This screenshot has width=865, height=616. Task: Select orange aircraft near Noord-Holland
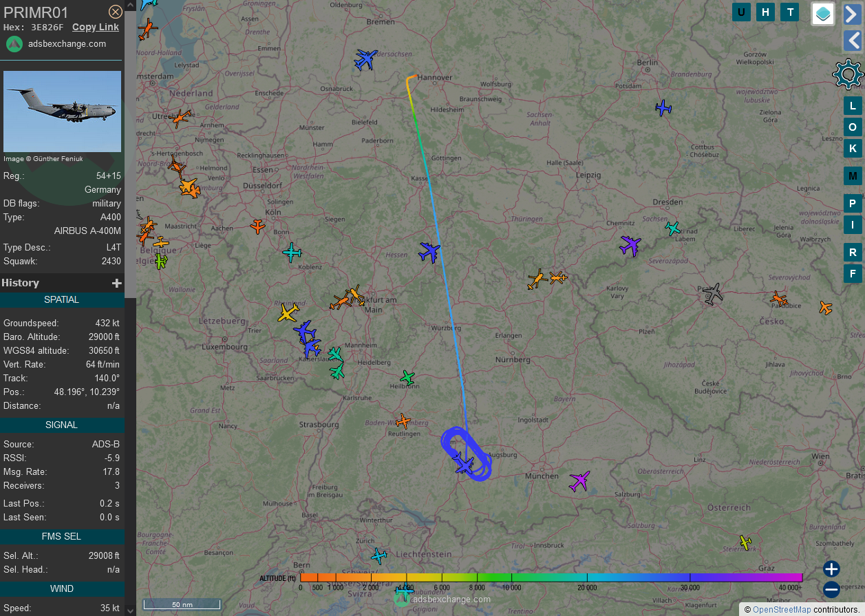(147, 29)
